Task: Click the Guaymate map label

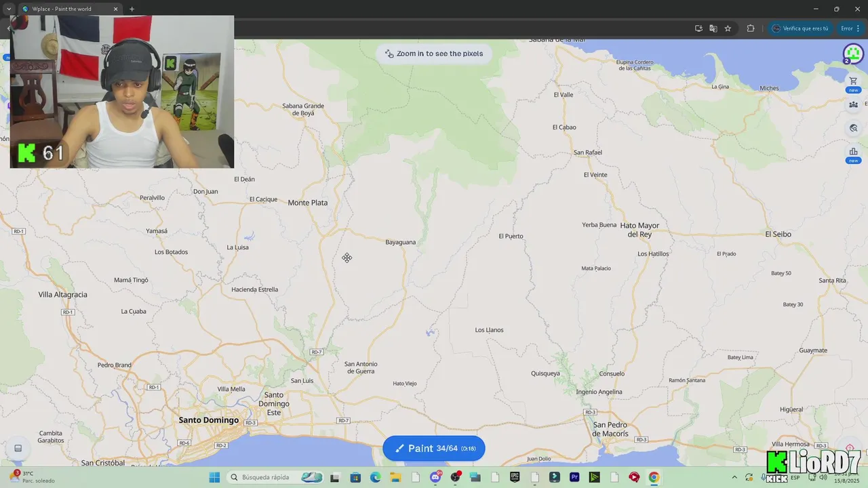Action: tap(813, 350)
